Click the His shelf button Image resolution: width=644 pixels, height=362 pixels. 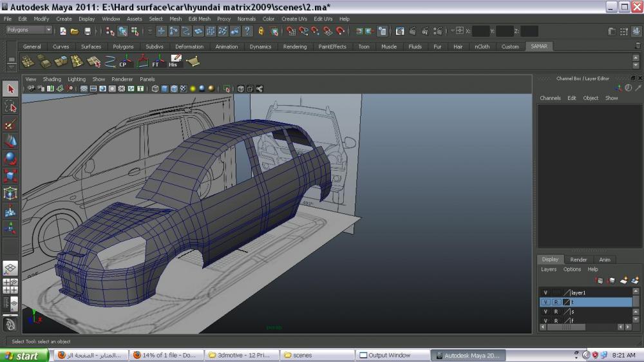[x=175, y=61]
